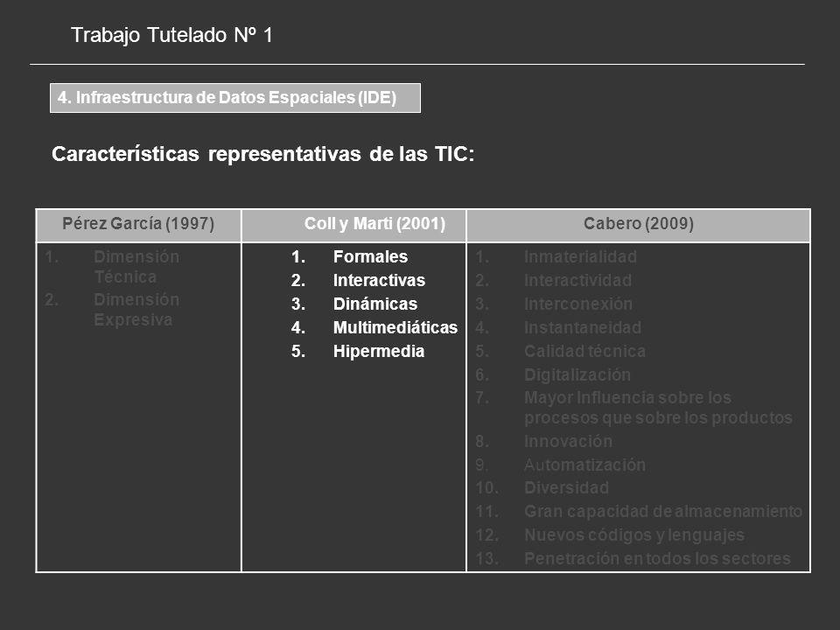Screen dimensions: 840x630
Task: Click the dimmed 'Dimensión Técnica' item
Action: 136,267
